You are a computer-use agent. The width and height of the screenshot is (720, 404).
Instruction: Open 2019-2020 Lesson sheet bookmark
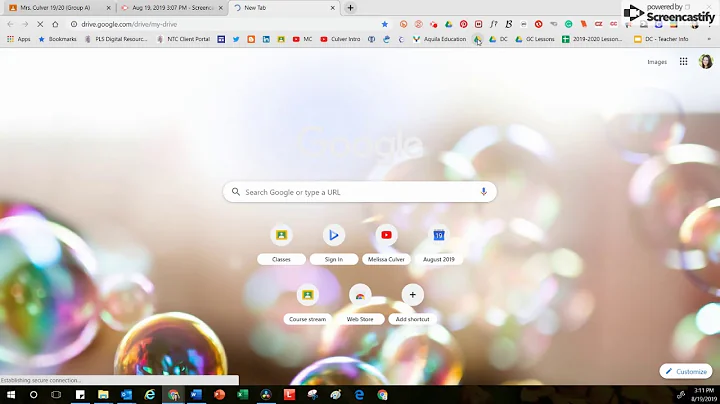(592, 39)
